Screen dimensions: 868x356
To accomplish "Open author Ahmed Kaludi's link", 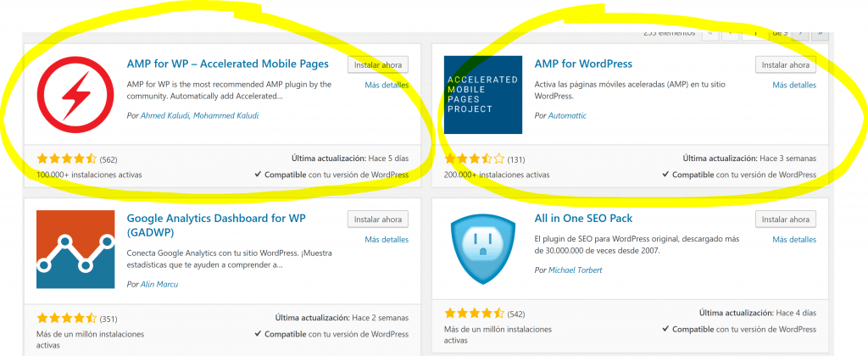I will click(165, 116).
